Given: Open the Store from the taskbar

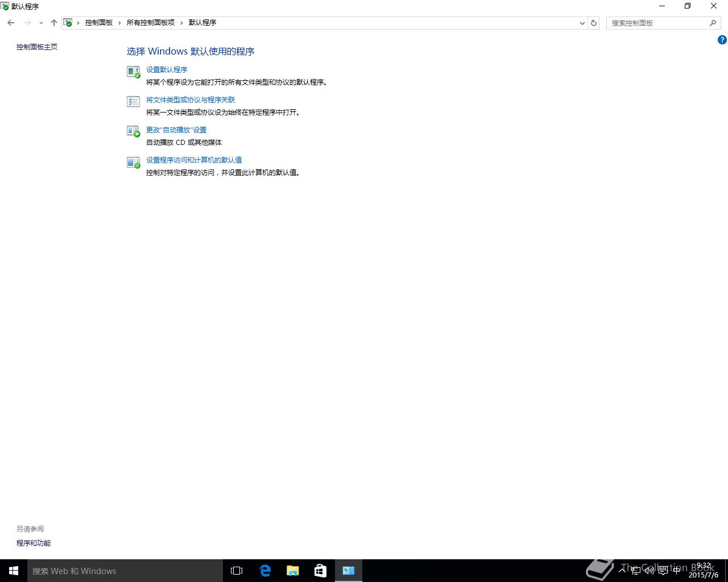Looking at the screenshot, I should click(x=321, y=571).
